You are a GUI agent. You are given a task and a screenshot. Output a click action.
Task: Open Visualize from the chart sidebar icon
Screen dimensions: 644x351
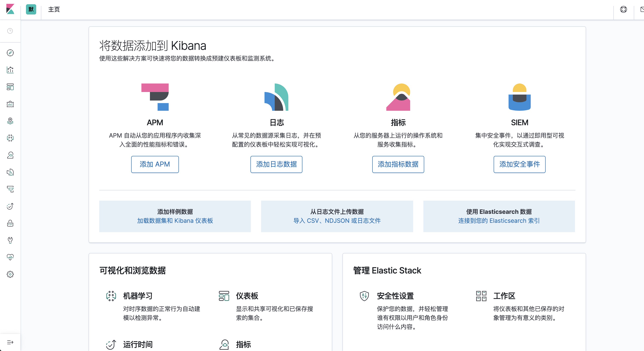10,70
